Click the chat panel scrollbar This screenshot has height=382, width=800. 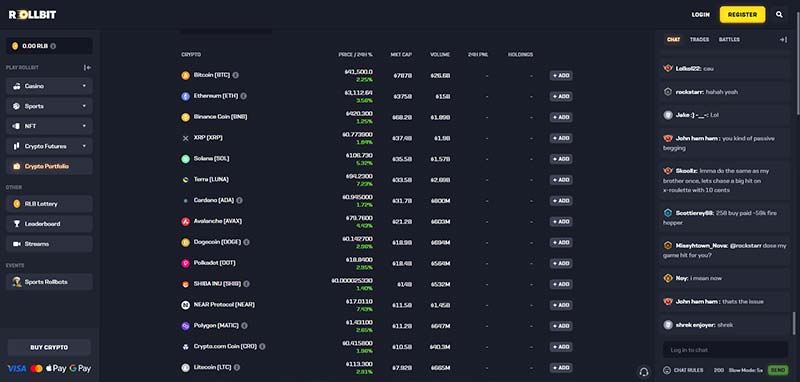[793, 323]
